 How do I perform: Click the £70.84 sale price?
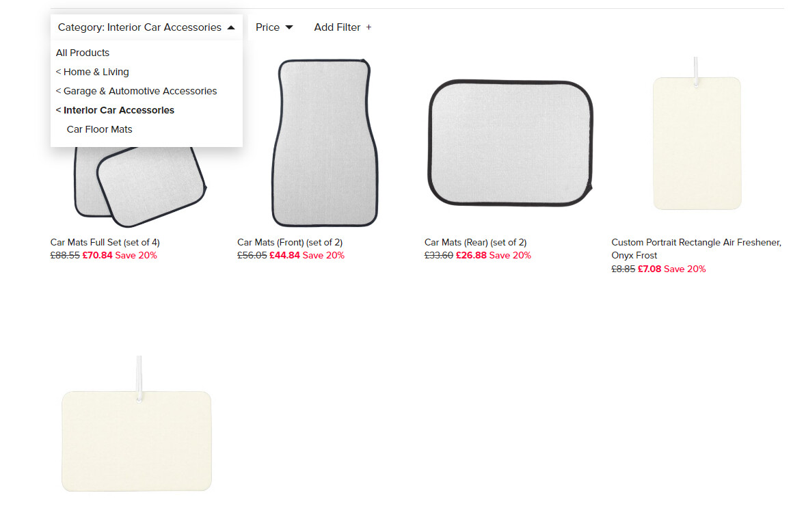pos(97,255)
